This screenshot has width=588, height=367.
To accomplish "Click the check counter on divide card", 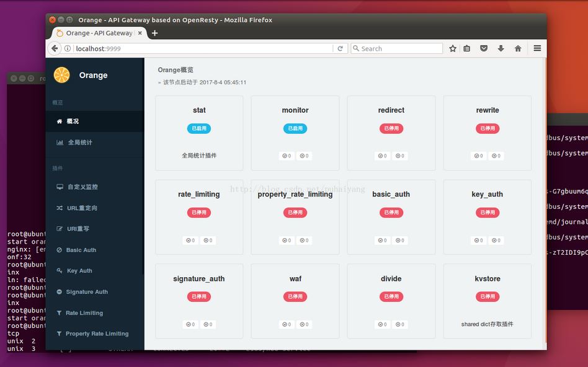I will point(383,325).
